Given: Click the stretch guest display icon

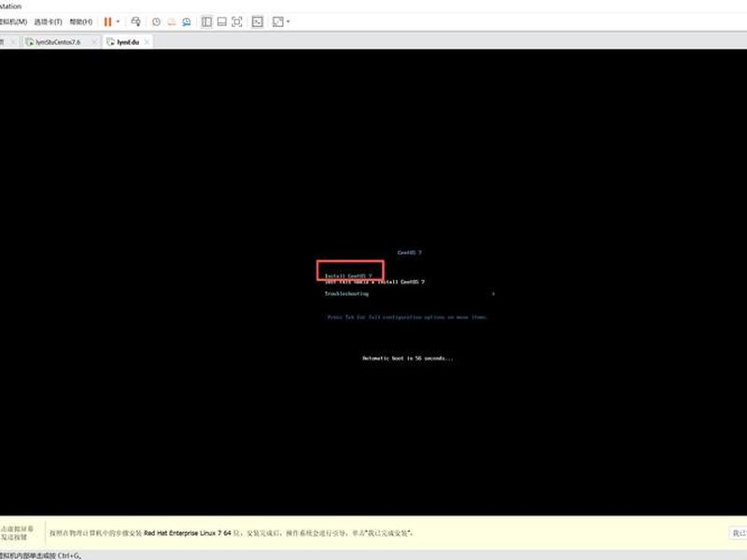Looking at the screenshot, I should coord(277,21).
